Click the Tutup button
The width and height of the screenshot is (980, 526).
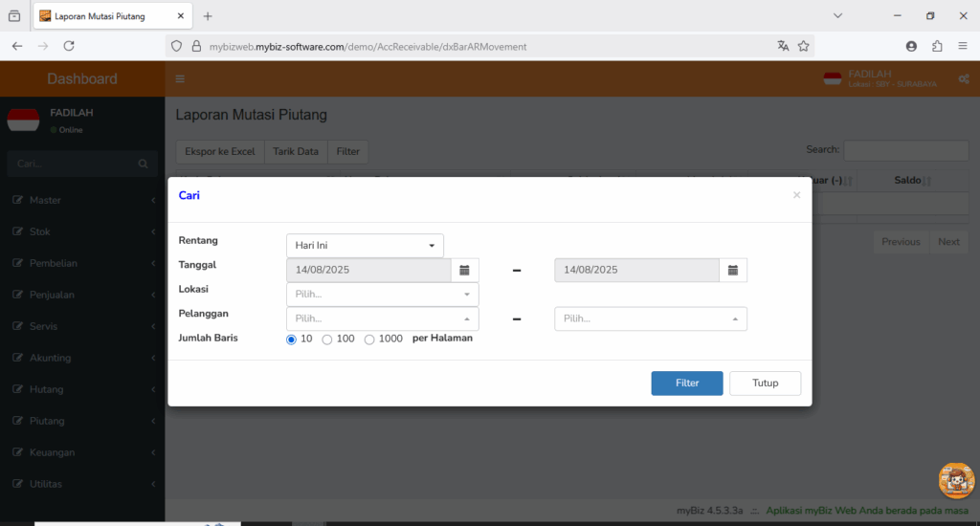(765, 383)
